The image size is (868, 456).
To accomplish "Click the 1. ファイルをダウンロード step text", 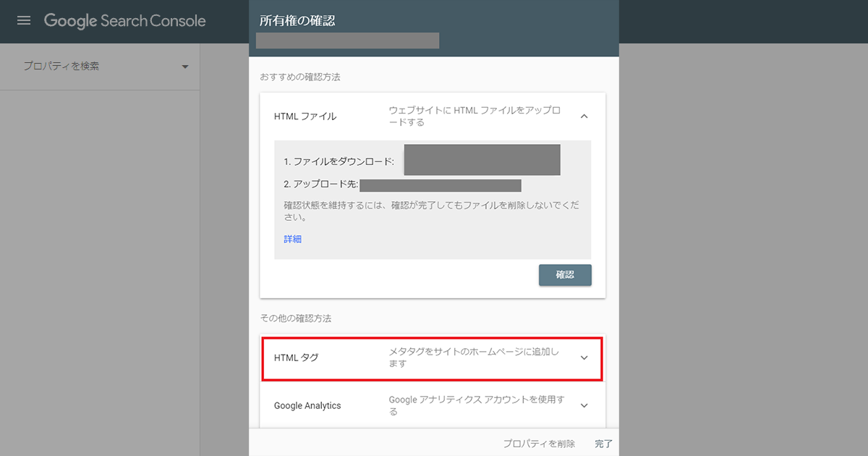I will pos(339,161).
